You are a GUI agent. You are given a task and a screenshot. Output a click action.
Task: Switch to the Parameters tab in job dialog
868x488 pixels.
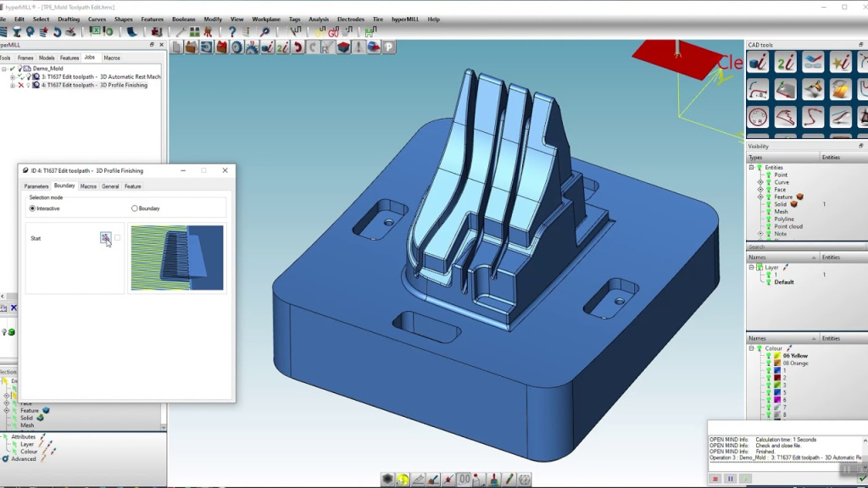pos(36,186)
